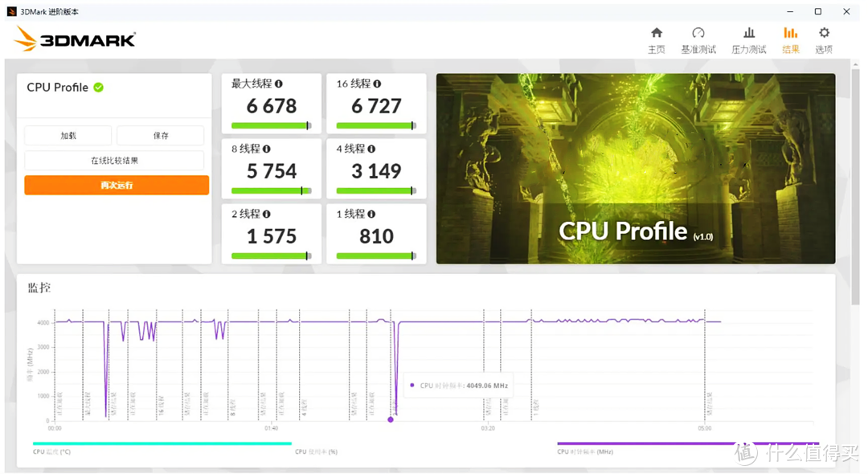Open 选项 options gear icon
Screen dimensions: 868x474
click(825, 33)
